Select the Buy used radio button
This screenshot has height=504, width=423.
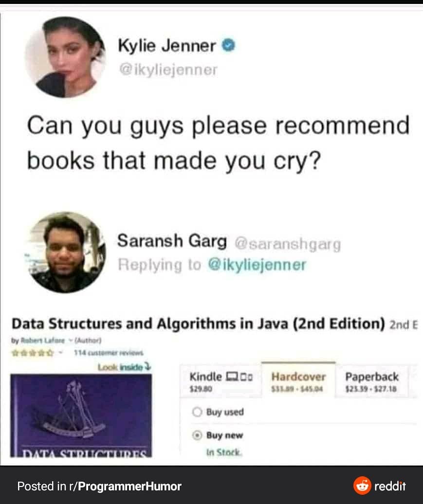[197, 412]
